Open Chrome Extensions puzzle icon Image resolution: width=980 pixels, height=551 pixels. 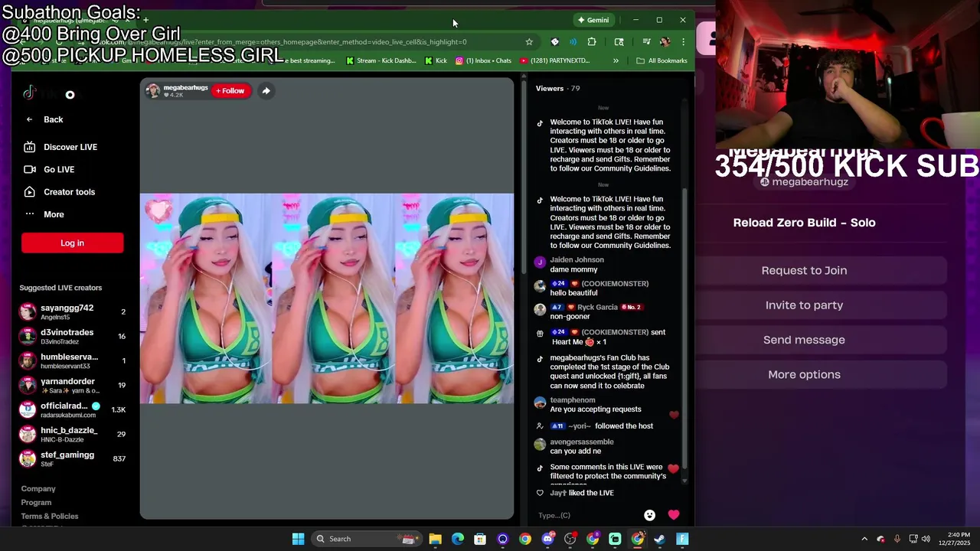coord(592,42)
